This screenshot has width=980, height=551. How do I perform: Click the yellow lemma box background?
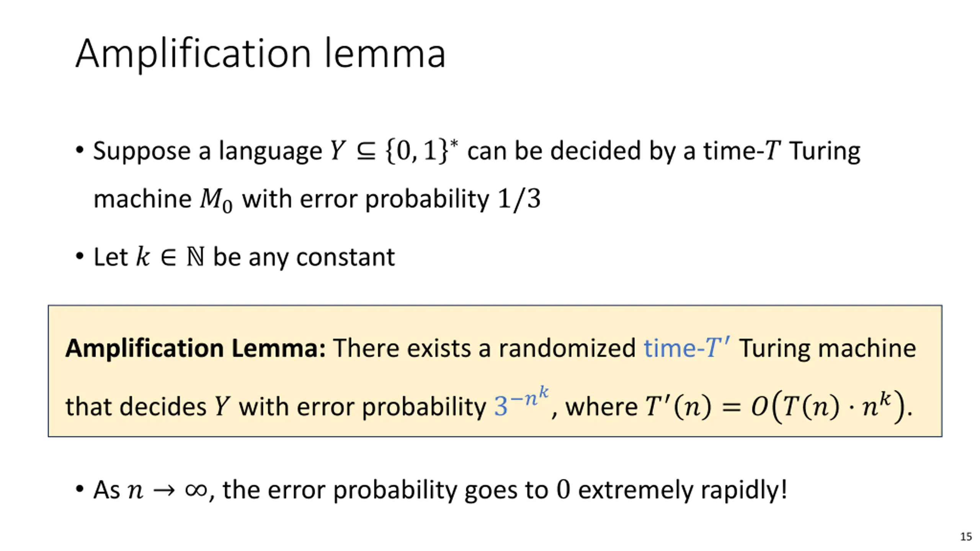(495, 371)
